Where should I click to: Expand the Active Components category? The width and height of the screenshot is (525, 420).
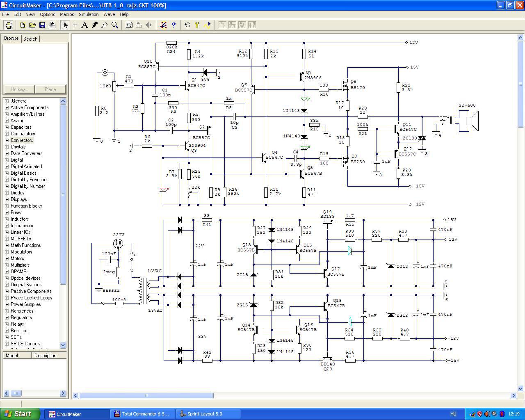[7, 107]
